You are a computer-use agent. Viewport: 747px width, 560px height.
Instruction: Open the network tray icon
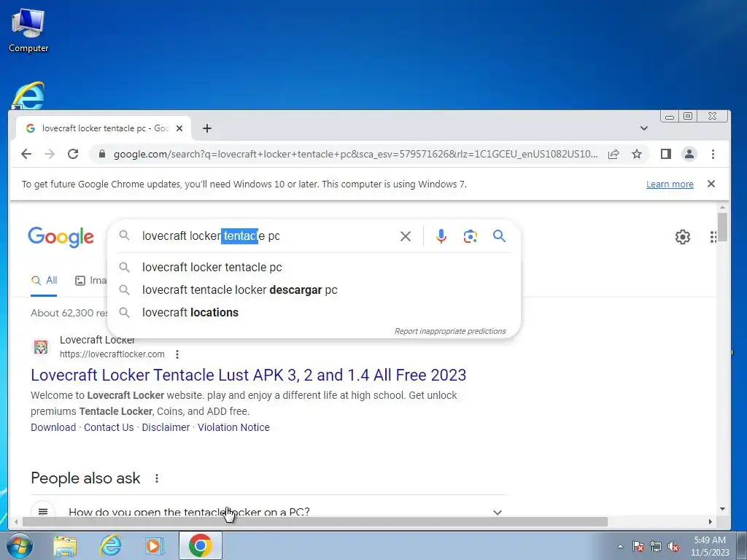click(656, 546)
